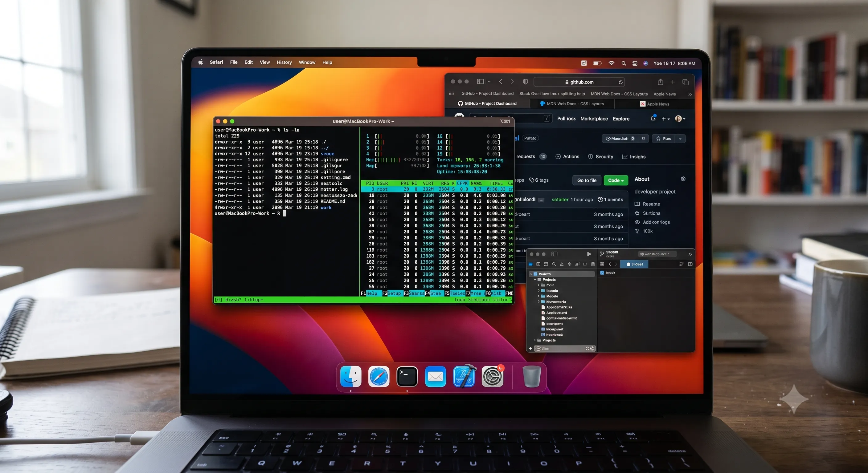Open Xcode's find navigator magnifier
Screen dimensions: 868x473
click(x=554, y=264)
